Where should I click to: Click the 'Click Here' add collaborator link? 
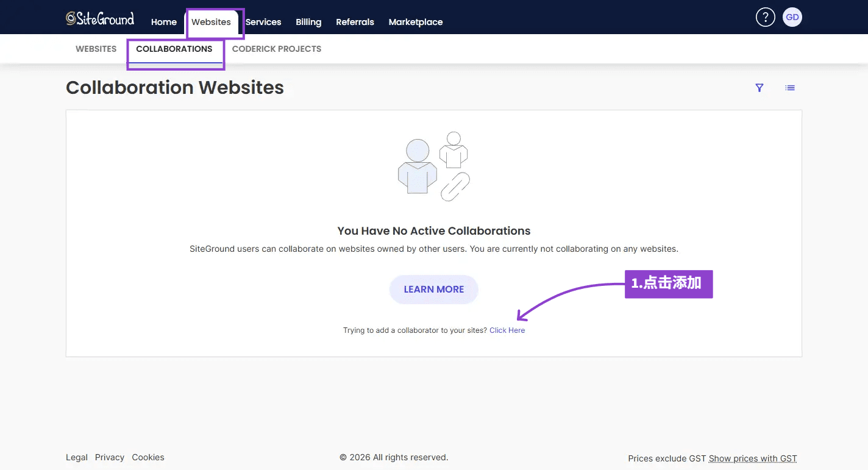point(507,330)
